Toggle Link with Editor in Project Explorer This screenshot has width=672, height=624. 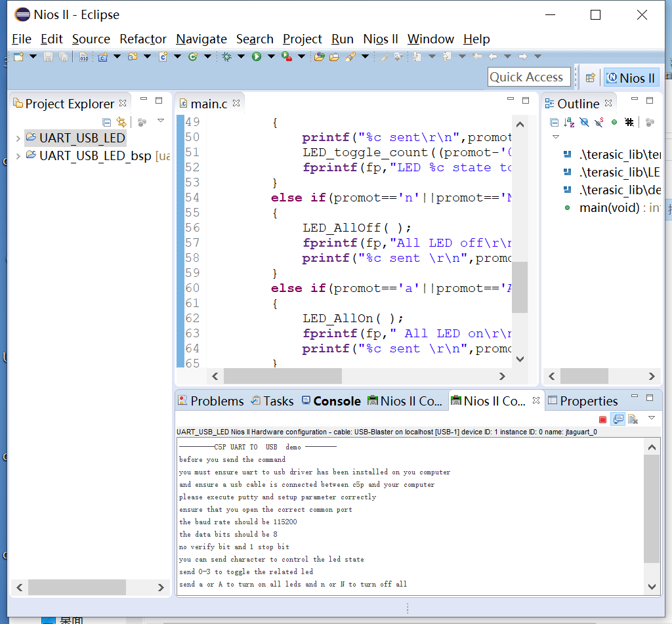(121, 122)
